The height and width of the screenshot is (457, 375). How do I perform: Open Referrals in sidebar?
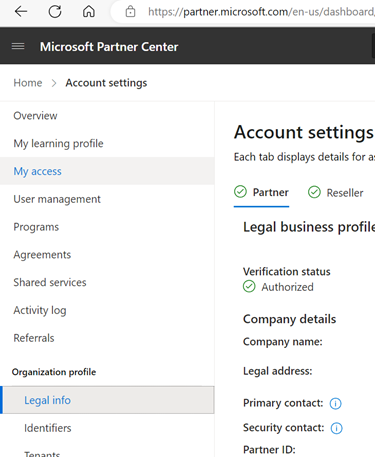(107, 338)
